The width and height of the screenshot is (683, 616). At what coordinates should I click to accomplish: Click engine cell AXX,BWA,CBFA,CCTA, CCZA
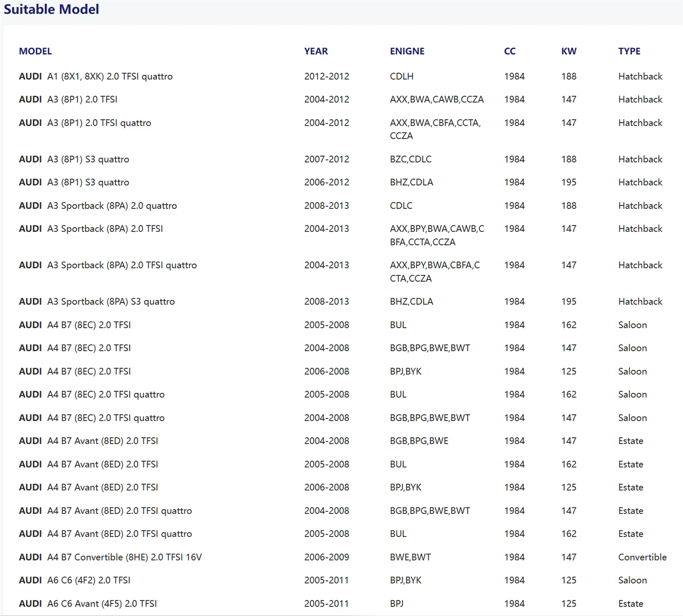coord(435,129)
